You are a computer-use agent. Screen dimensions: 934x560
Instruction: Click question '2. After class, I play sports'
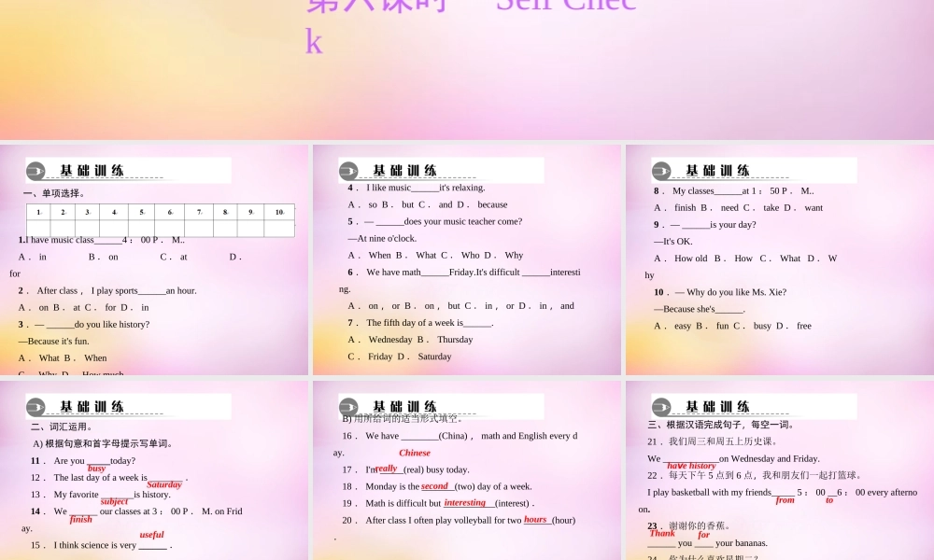point(107,290)
